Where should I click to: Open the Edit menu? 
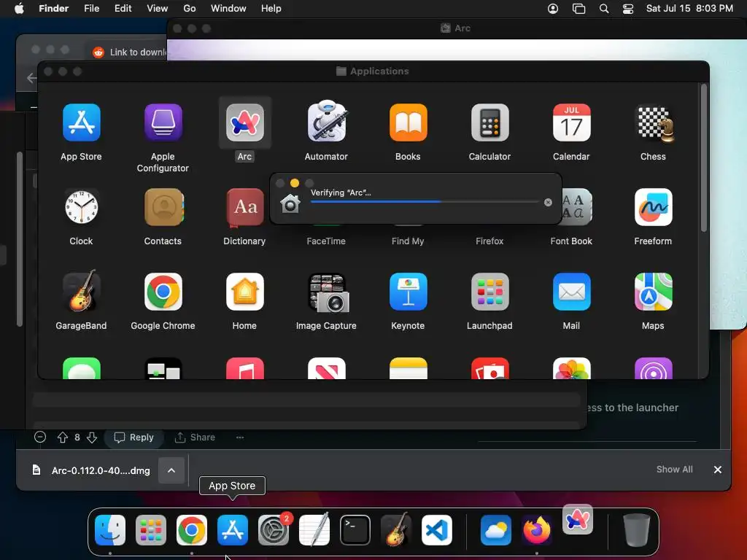click(x=123, y=9)
